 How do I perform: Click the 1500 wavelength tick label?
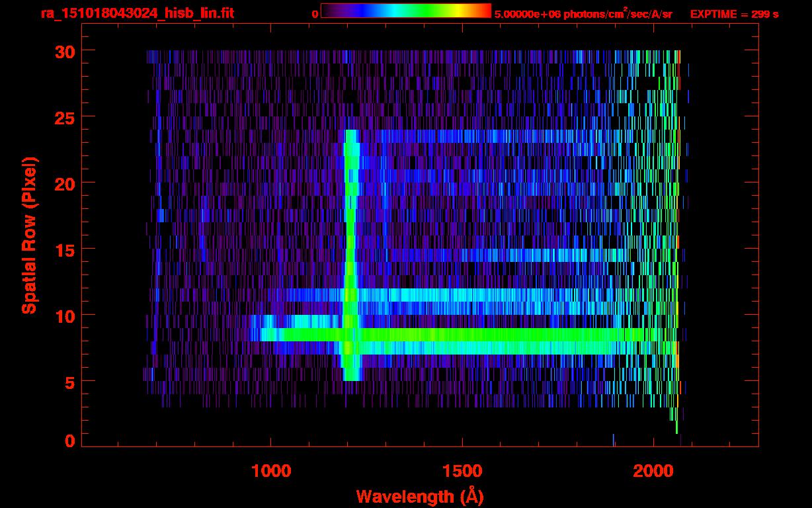pyautogui.click(x=462, y=471)
